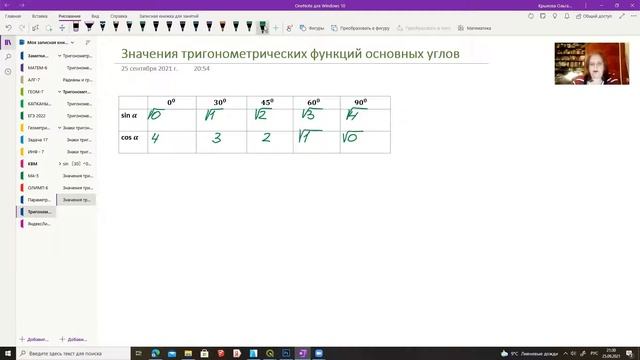Redo the last action
Image resolution: width=640 pixels, height=360 pixels.
click(22, 28)
